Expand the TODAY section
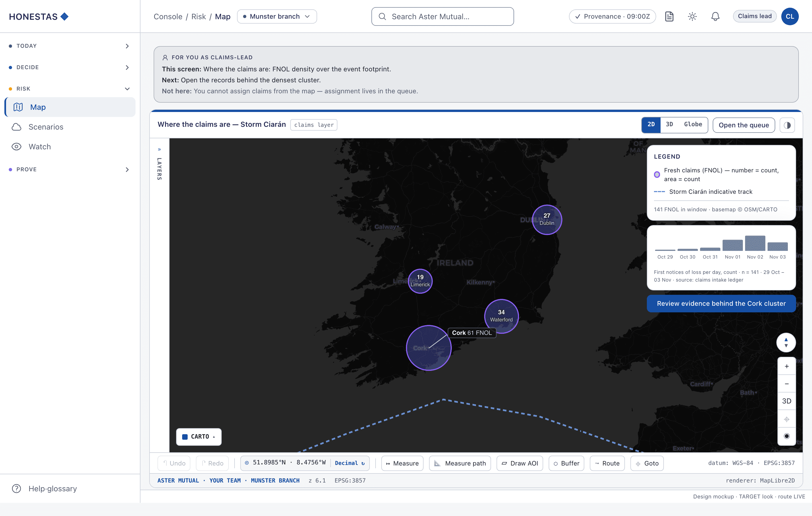The height and width of the screenshot is (516, 812). tap(70, 46)
